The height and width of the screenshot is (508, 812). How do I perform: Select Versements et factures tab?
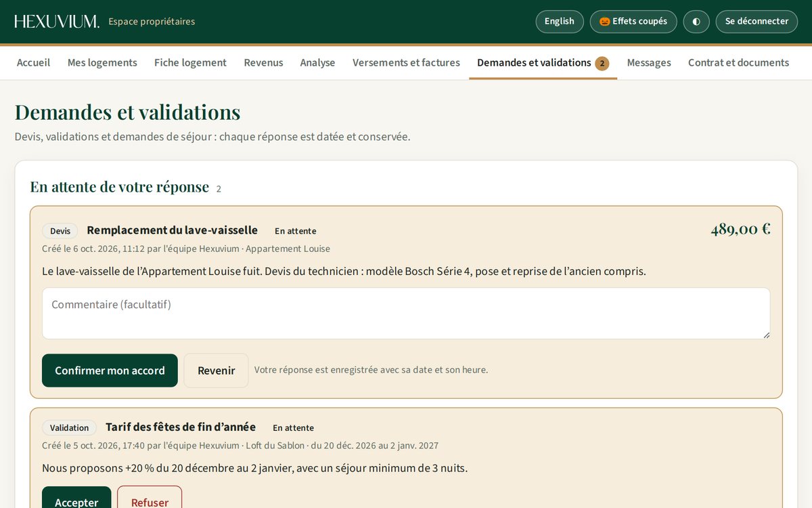coord(406,62)
